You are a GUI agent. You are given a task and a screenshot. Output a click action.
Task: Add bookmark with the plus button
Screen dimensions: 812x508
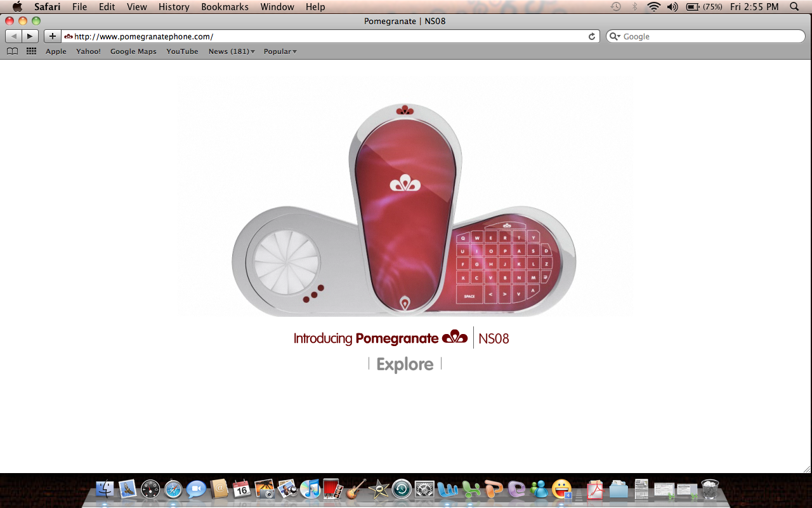[x=53, y=36]
